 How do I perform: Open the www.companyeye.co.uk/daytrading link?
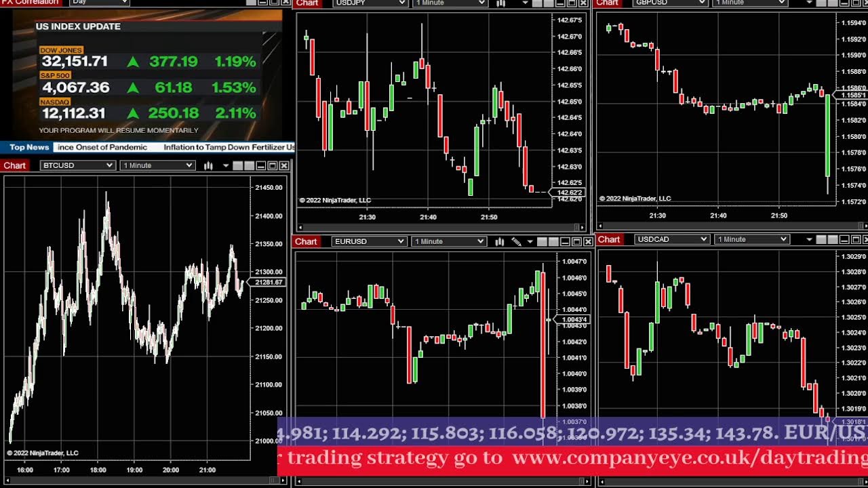[690, 458]
